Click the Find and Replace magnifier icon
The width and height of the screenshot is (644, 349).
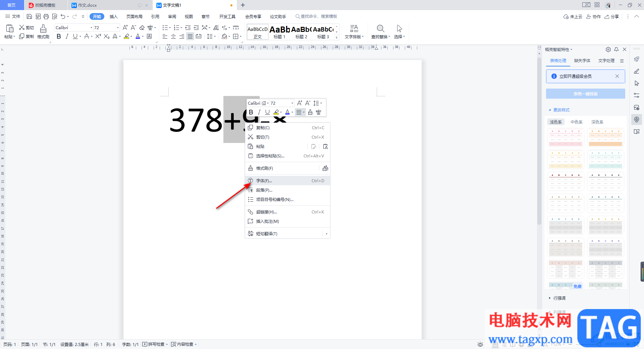click(380, 29)
